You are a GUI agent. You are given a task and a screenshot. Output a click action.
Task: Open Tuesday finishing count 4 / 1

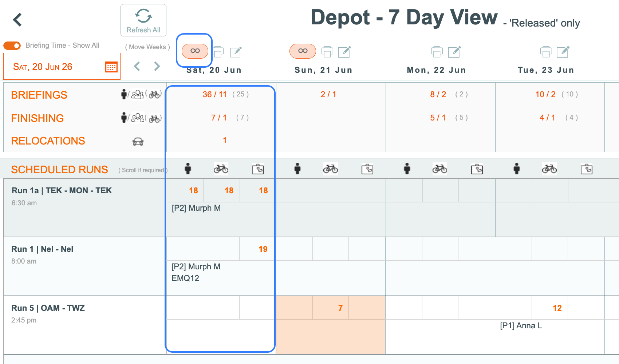pyautogui.click(x=547, y=118)
